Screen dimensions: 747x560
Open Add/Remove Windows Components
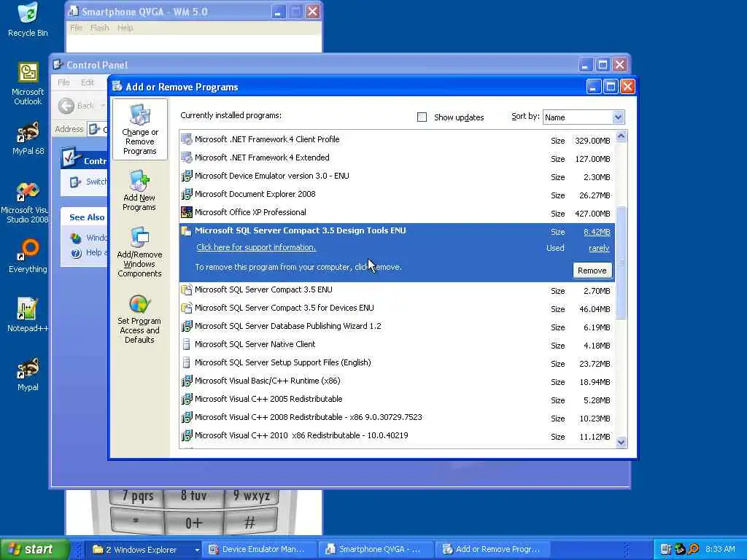coord(139,252)
